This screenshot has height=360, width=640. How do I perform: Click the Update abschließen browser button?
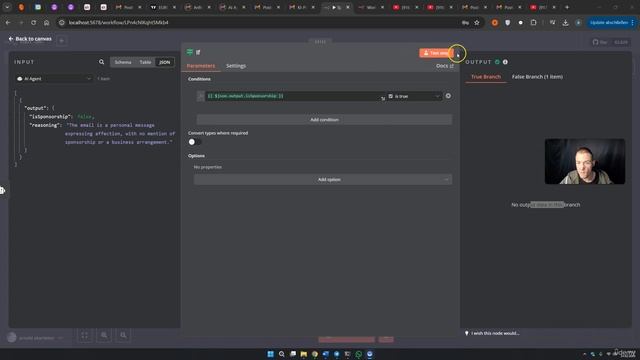(611, 22)
